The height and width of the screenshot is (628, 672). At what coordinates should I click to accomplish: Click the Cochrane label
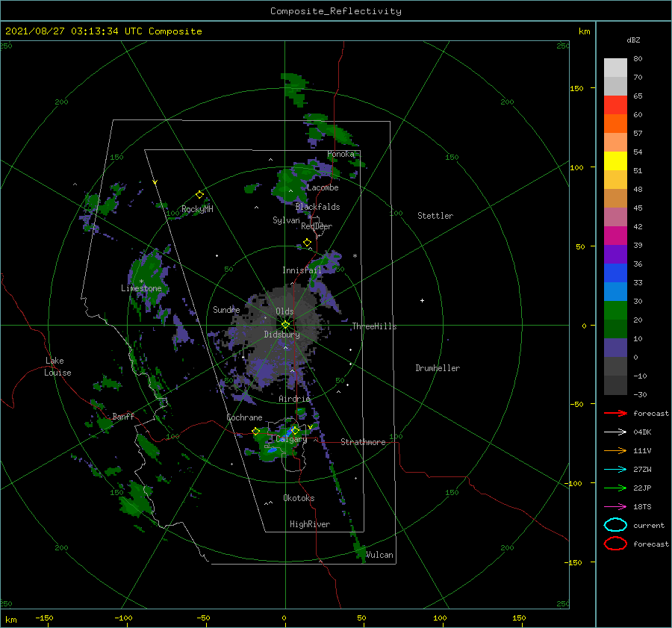244,417
